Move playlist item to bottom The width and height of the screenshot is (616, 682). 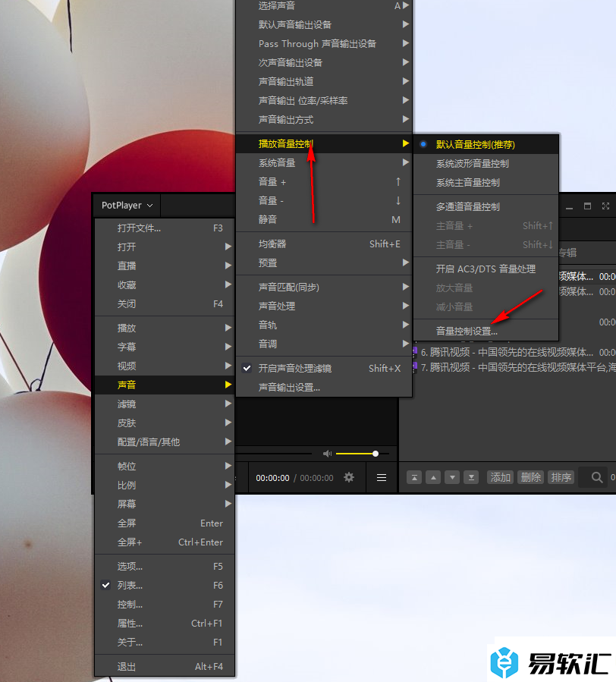click(471, 478)
